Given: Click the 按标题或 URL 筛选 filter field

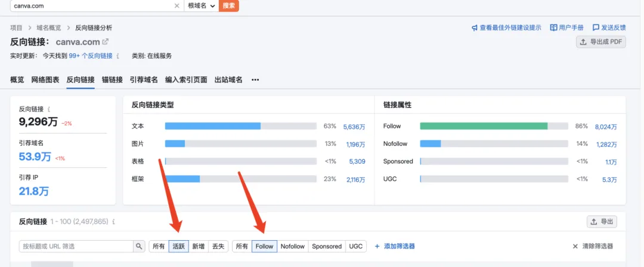Looking at the screenshot, I should [76, 247].
